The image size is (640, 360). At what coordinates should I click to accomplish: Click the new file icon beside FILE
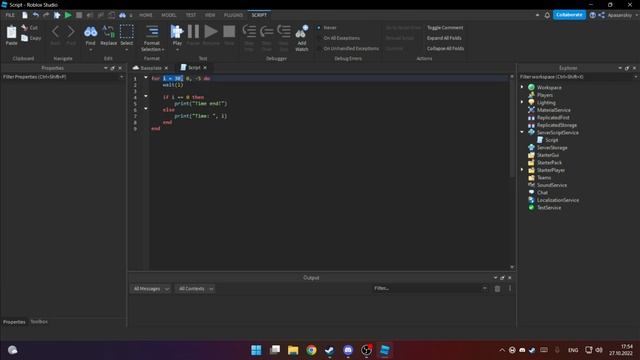coord(25,15)
